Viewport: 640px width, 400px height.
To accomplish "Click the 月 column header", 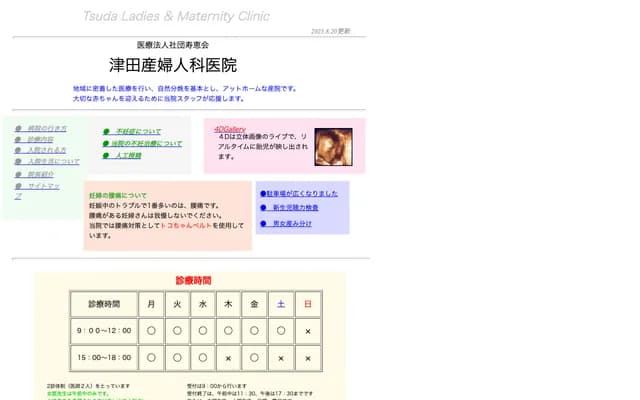I will coord(151,304).
